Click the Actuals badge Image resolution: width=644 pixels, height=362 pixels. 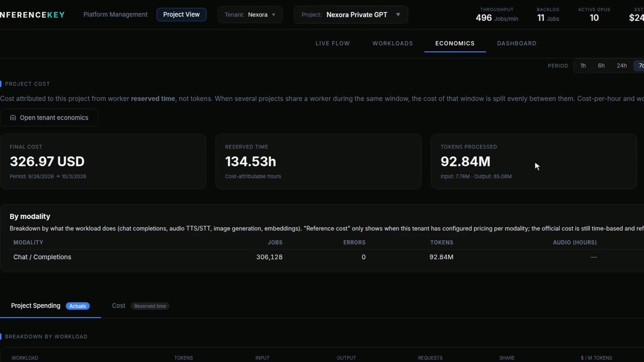[x=78, y=306]
